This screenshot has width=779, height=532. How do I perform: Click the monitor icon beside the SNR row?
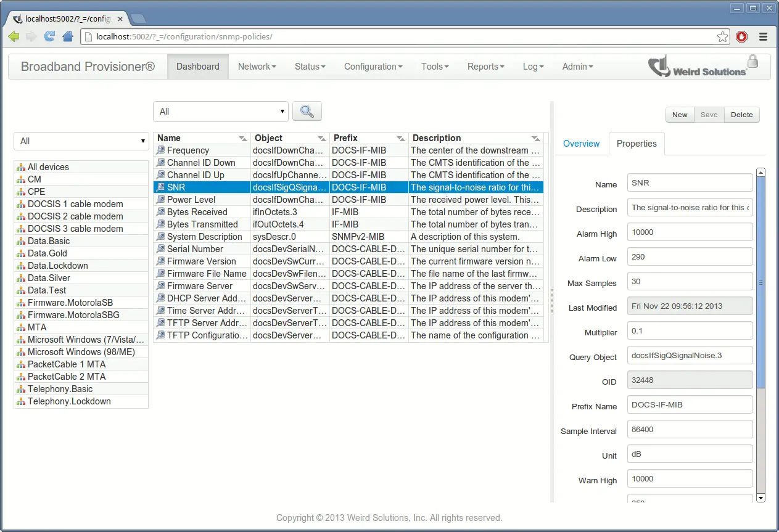tap(161, 187)
